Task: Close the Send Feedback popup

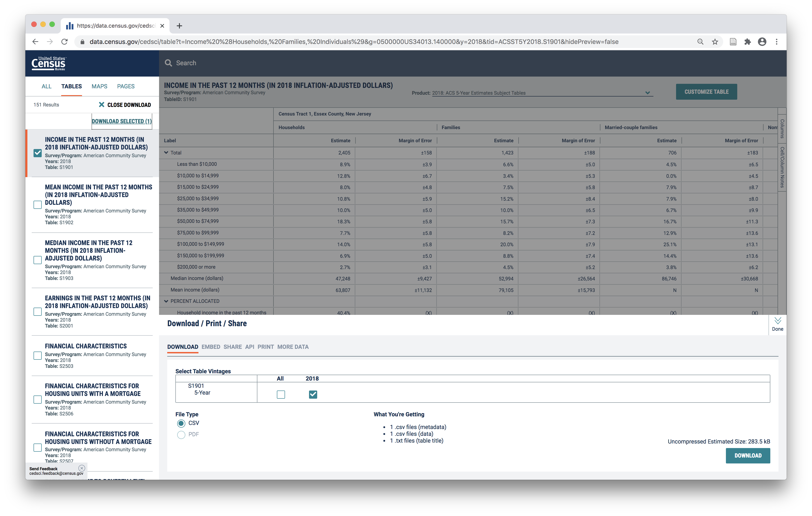Action: 82,468
